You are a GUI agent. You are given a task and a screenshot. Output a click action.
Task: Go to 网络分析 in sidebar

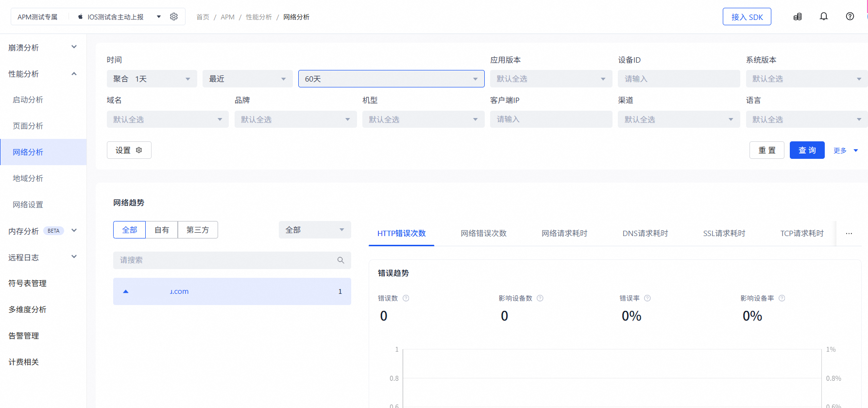(x=43, y=152)
